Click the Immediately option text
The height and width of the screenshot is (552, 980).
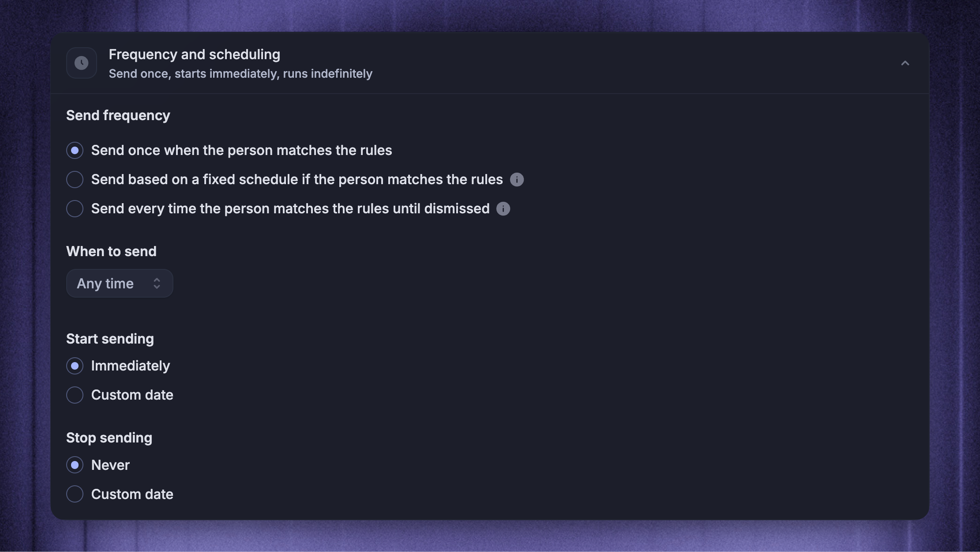pyautogui.click(x=131, y=366)
